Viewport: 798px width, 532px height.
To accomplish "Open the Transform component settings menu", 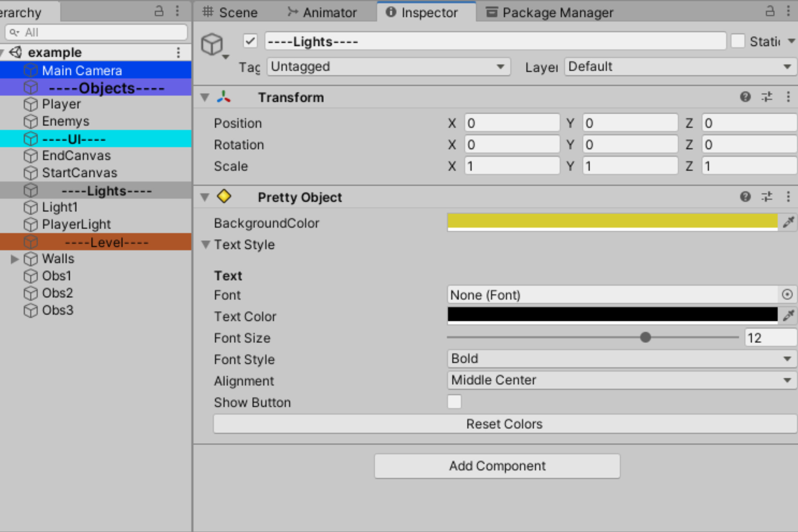I will [x=766, y=97].
